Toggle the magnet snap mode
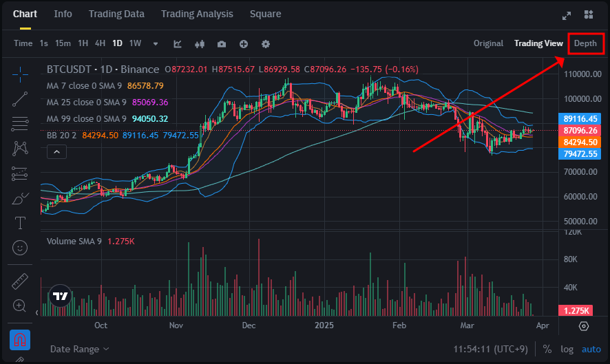Screen dimensions: 610x364 pyautogui.click(x=20, y=340)
